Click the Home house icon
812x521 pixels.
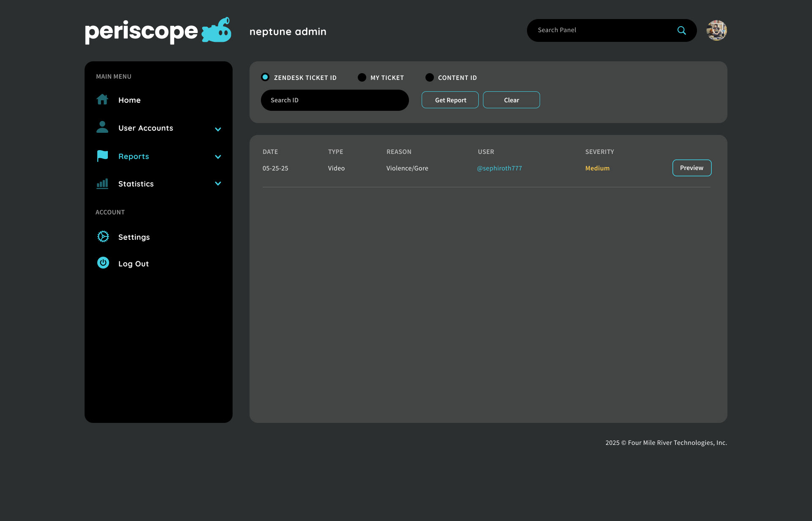click(102, 100)
